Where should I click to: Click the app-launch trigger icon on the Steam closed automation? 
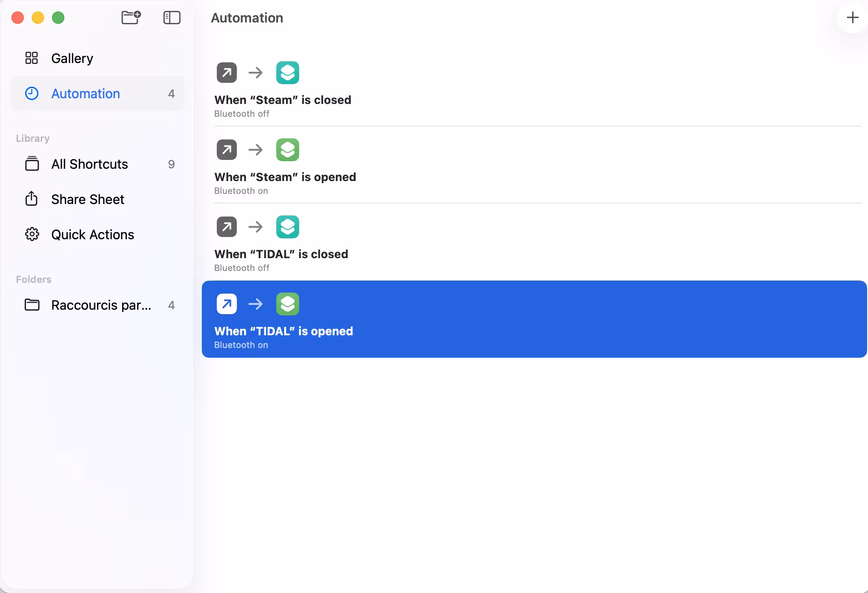click(x=226, y=72)
